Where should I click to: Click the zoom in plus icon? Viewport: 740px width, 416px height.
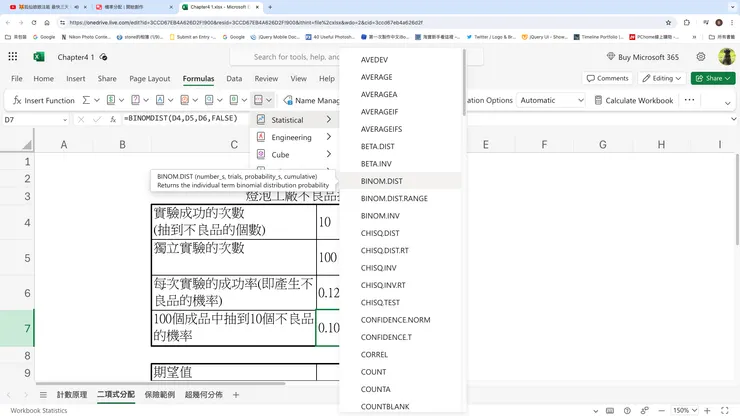(707, 410)
